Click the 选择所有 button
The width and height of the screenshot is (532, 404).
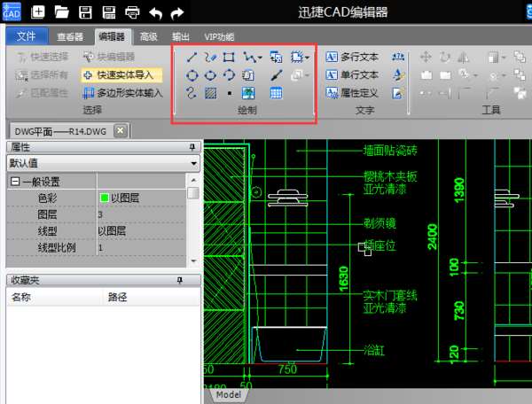pos(42,75)
